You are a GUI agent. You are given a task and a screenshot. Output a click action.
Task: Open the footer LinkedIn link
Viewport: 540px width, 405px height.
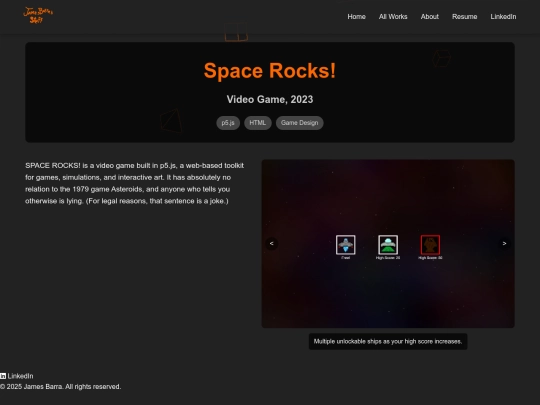pyautogui.click(x=20, y=376)
